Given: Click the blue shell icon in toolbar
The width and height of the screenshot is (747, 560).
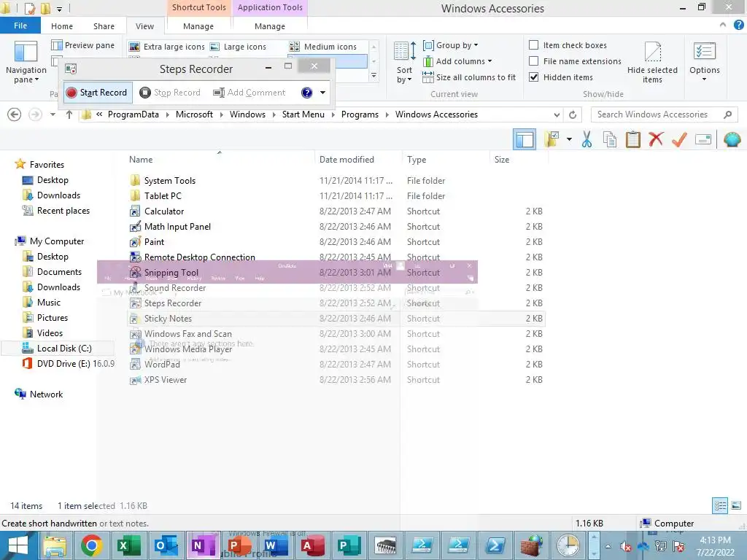Looking at the screenshot, I should click(732, 139).
